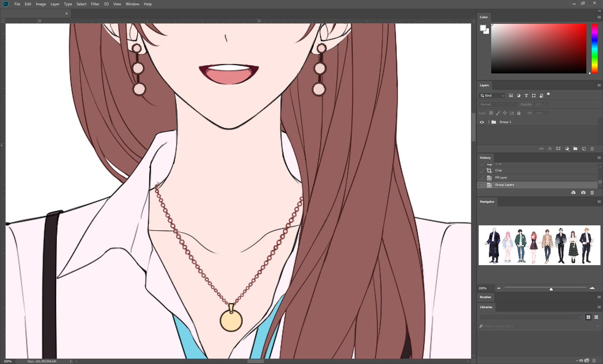Close the document tab
This screenshot has width=603, height=364.
coord(66,14)
